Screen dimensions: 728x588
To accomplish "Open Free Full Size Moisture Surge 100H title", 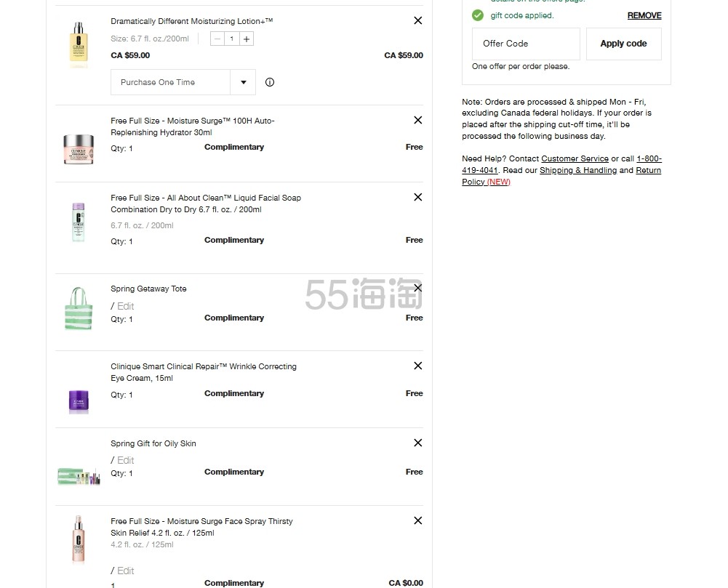I will coord(193,126).
